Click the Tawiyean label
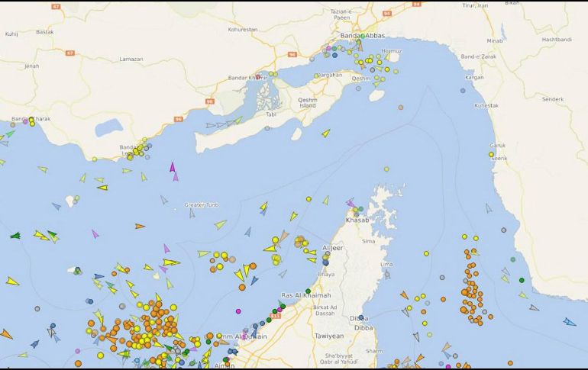588x370 pixels. point(329,336)
